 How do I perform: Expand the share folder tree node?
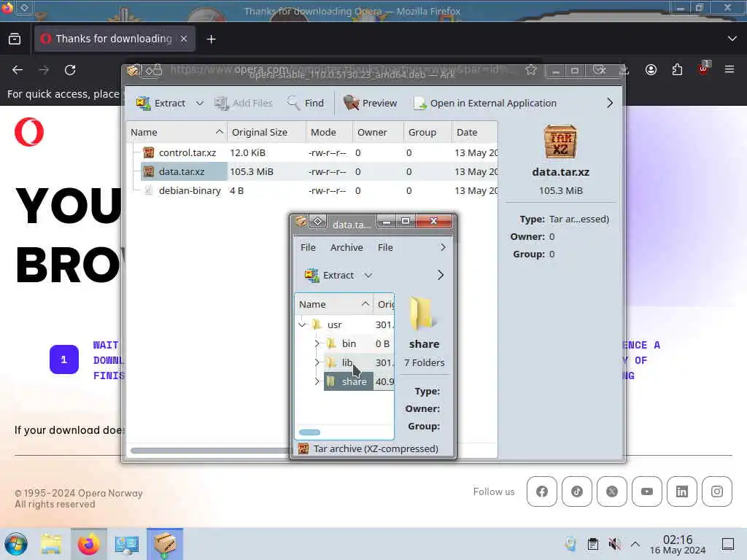317,382
